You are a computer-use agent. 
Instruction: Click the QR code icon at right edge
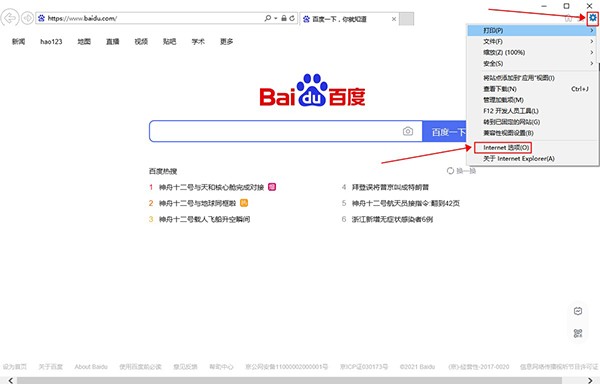coord(578,333)
